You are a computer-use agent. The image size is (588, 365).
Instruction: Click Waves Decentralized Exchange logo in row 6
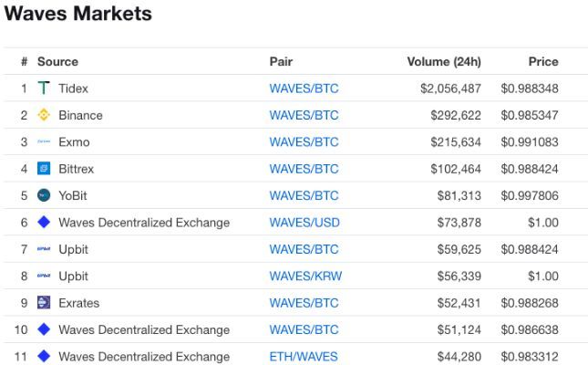[x=44, y=223]
